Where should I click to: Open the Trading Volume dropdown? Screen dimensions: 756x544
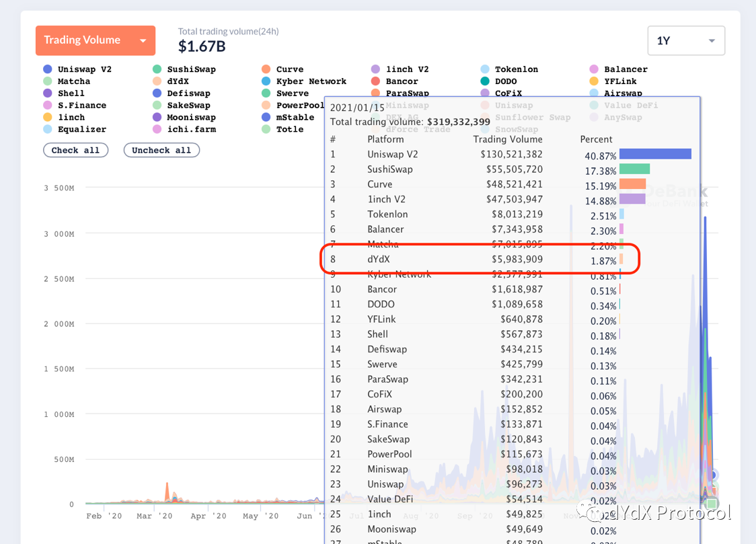[95, 40]
